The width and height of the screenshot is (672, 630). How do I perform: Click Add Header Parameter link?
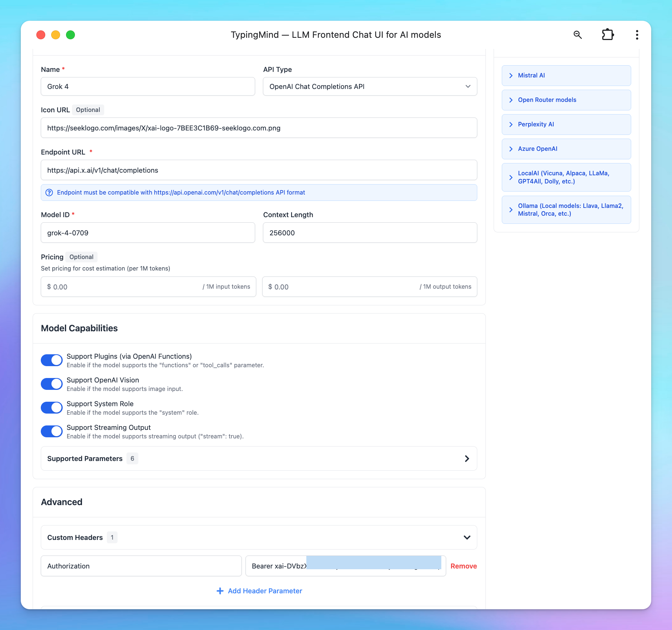coord(265,591)
